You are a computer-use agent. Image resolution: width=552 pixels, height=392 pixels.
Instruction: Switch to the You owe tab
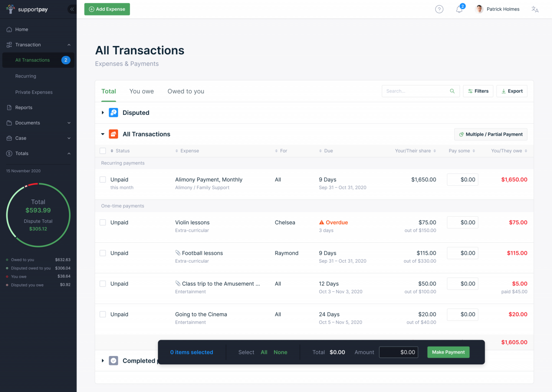tap(141, 91)
